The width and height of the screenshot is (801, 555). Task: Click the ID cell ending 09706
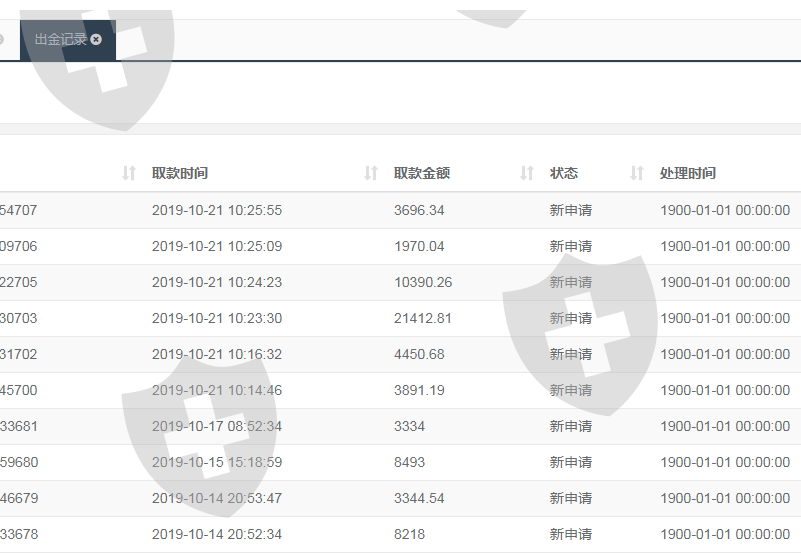coord(18,246)
